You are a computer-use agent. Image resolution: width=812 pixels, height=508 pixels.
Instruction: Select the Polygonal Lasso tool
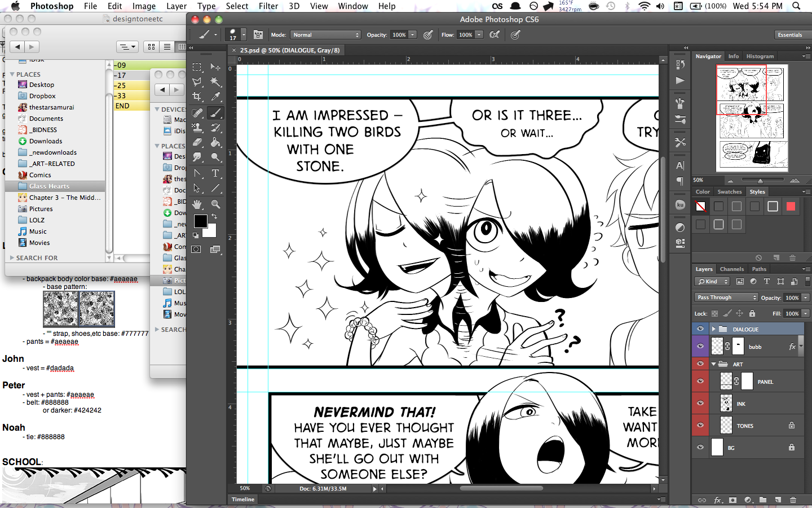click(x=197, y=82)
